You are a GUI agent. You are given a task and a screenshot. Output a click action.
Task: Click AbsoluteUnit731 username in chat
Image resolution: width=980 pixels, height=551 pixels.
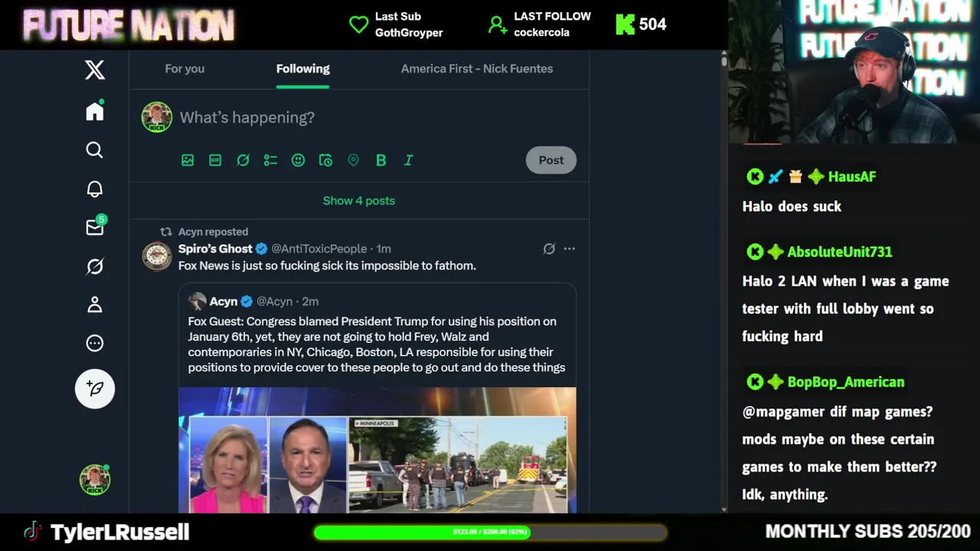coord(839,252)
